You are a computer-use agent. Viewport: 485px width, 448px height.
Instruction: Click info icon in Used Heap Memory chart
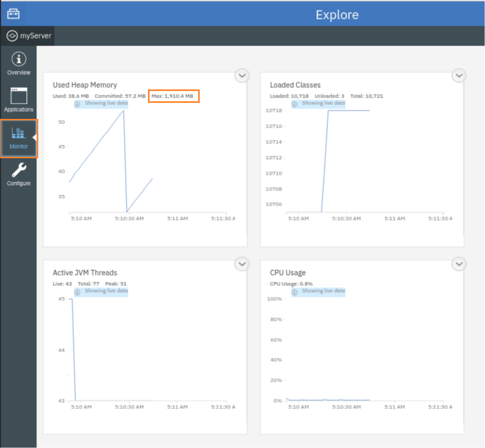click(77, 104)
